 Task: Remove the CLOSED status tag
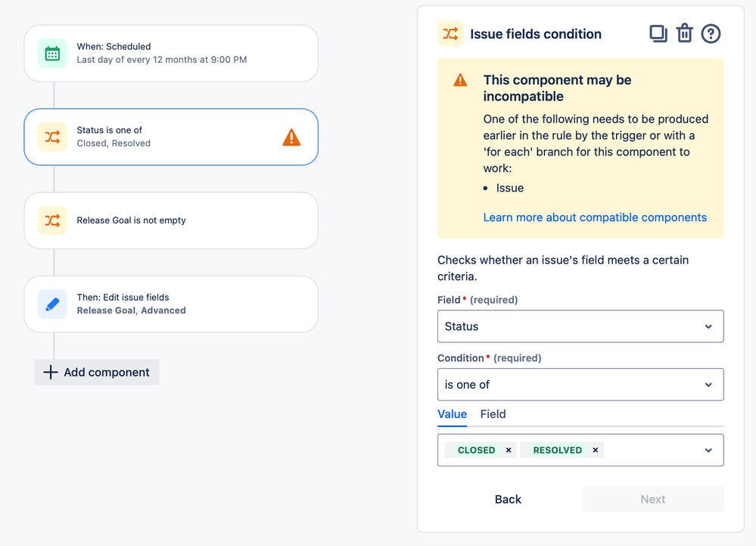pyautogui.click(x=509, y=450)
